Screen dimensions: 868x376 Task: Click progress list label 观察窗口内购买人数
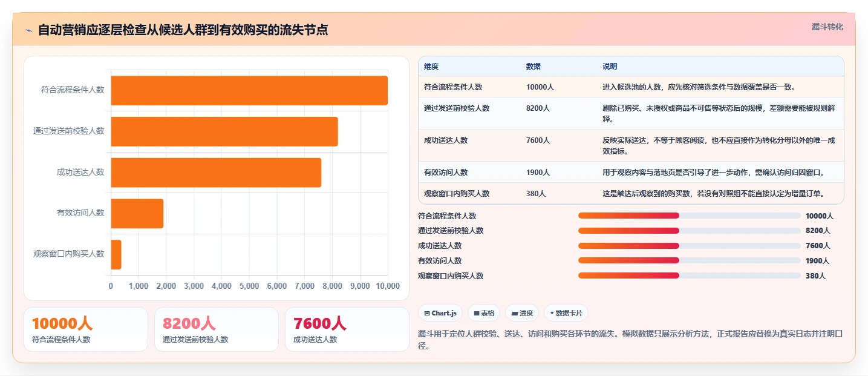click(x=451, y=275)
